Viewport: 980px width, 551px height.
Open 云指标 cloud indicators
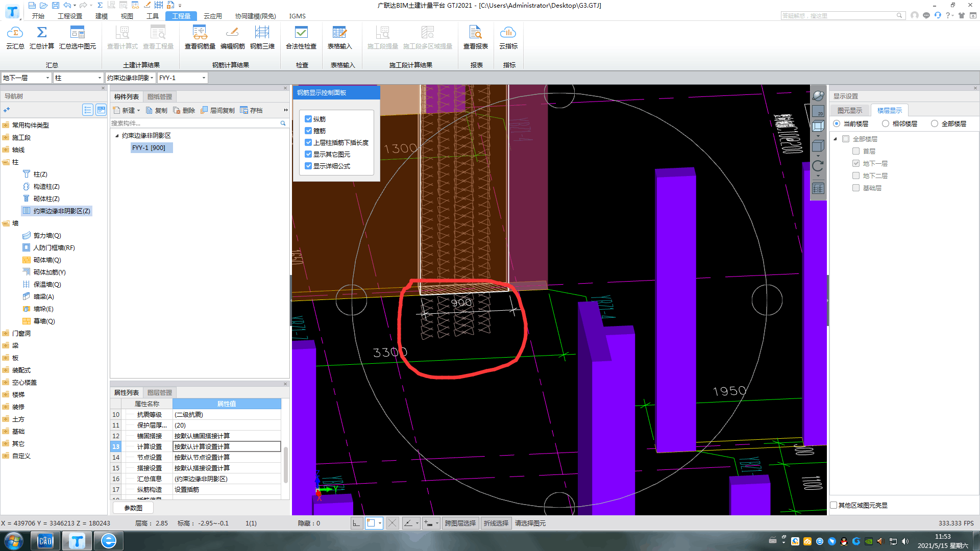click(508, 37)
